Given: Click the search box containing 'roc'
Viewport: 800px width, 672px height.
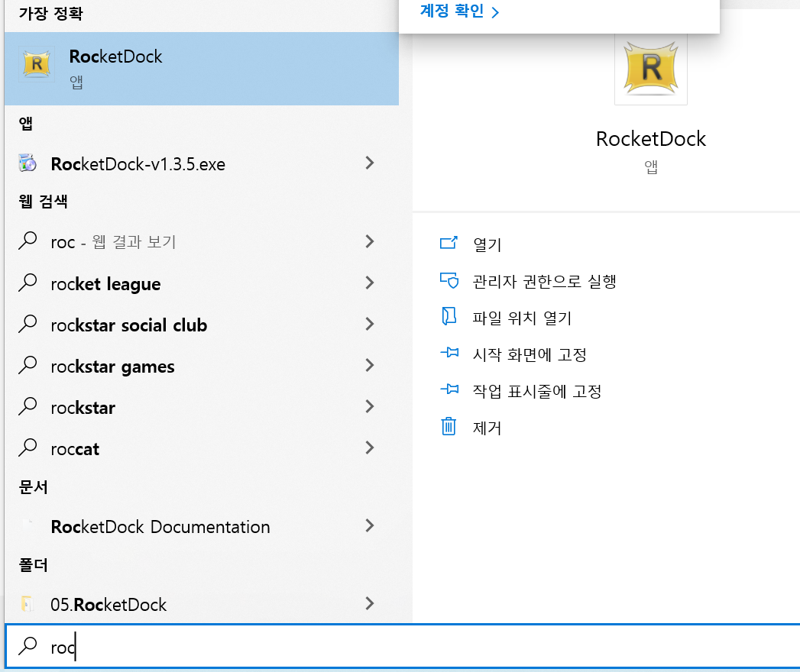Looking at the screenshot, I should coord(403,646).
